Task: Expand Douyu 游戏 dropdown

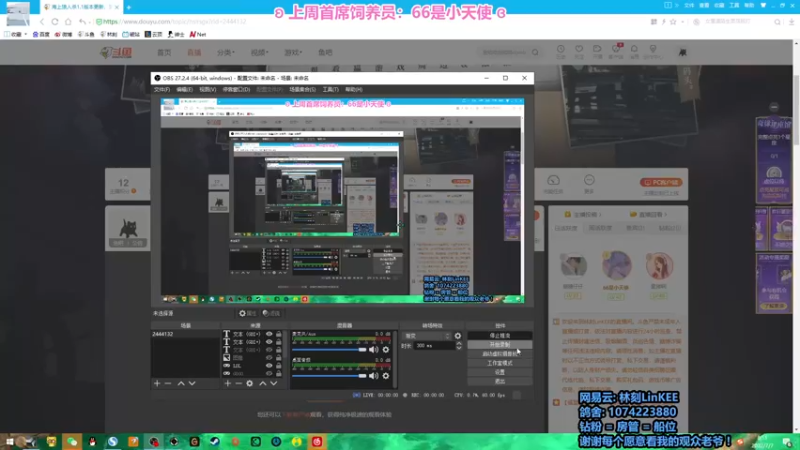Action: pos(293,52)
